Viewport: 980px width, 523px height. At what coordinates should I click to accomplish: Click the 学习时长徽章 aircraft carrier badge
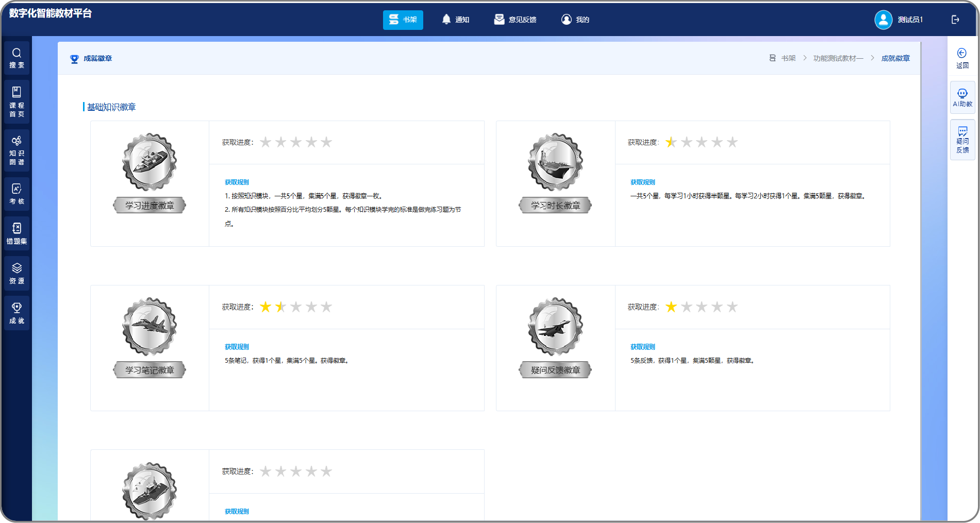(x=555, y=162)
